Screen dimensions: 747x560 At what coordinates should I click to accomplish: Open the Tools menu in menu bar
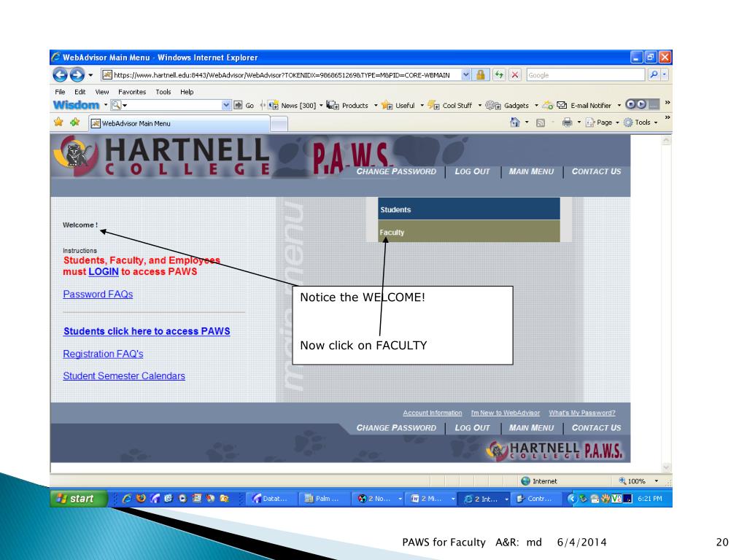(163, 92)
